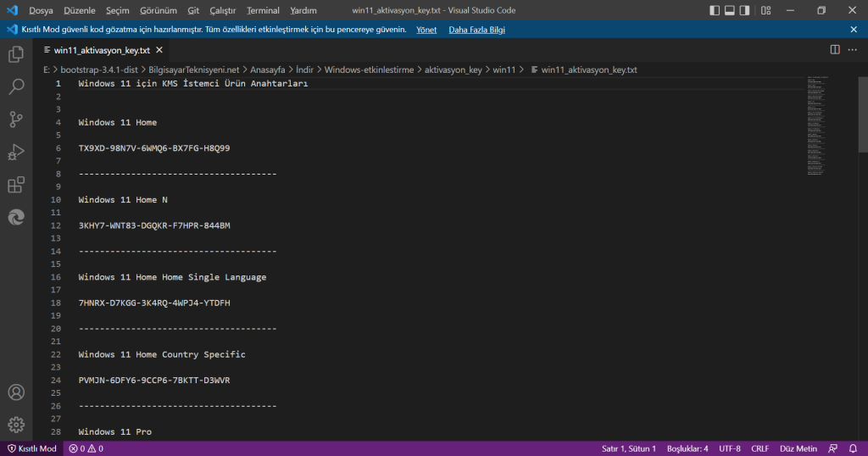Viewport: 868px width, 456px height.
Task: Open the errors and warnings counter
Action: [86, 449]
